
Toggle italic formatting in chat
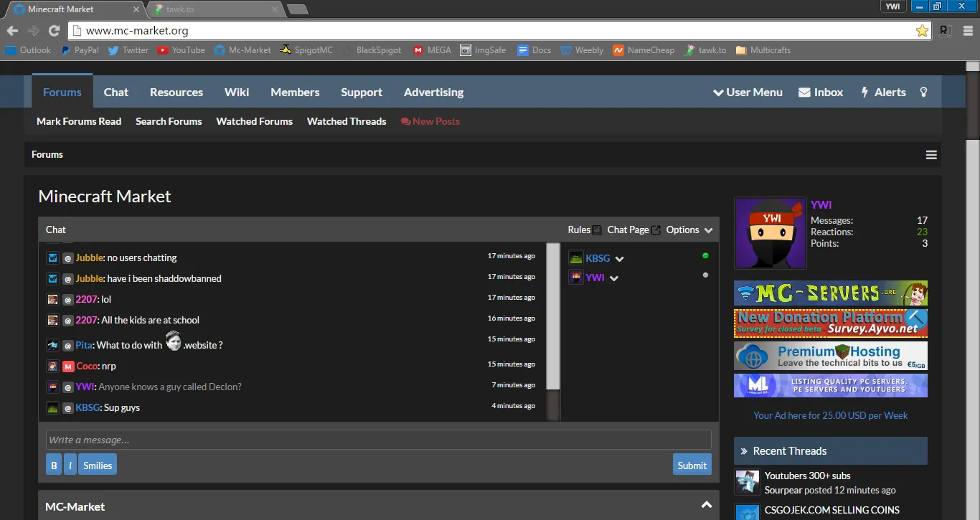(70, 465)
